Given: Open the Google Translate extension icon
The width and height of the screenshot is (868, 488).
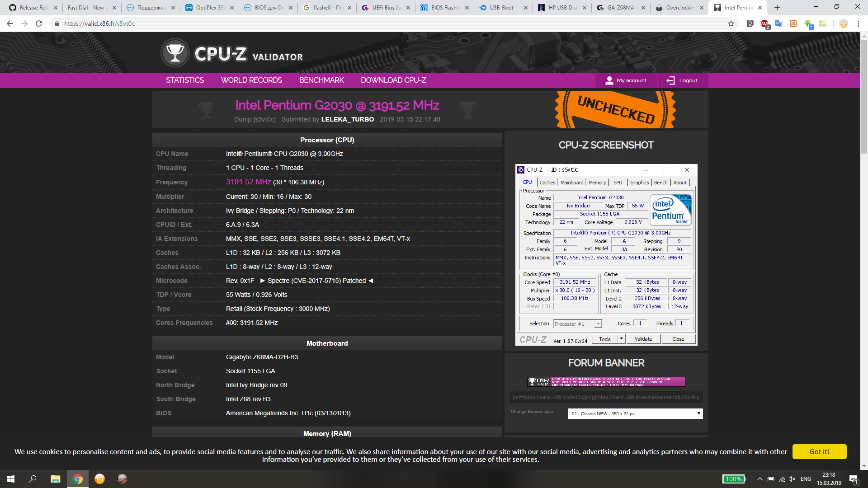Looking at the screenshot, I should pos(778,23).
